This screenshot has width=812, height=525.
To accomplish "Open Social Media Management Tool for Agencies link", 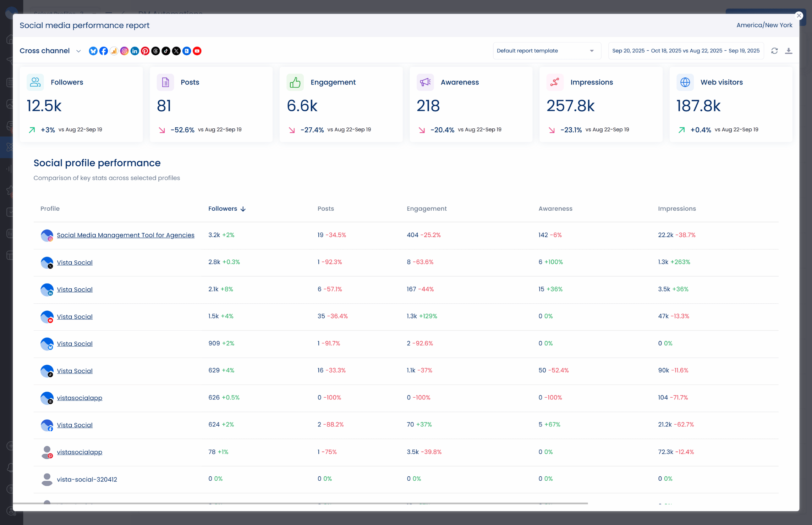I will pos(125,235).
